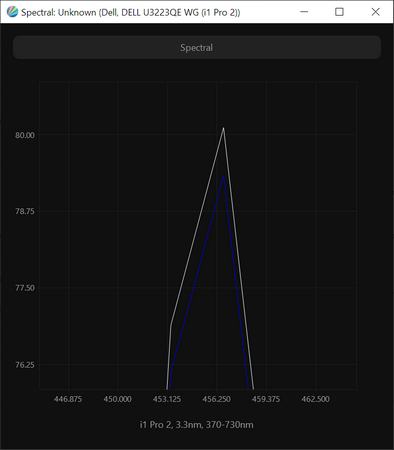
Task: Minimize the Spectral window
Action: (x=304, y=12)
